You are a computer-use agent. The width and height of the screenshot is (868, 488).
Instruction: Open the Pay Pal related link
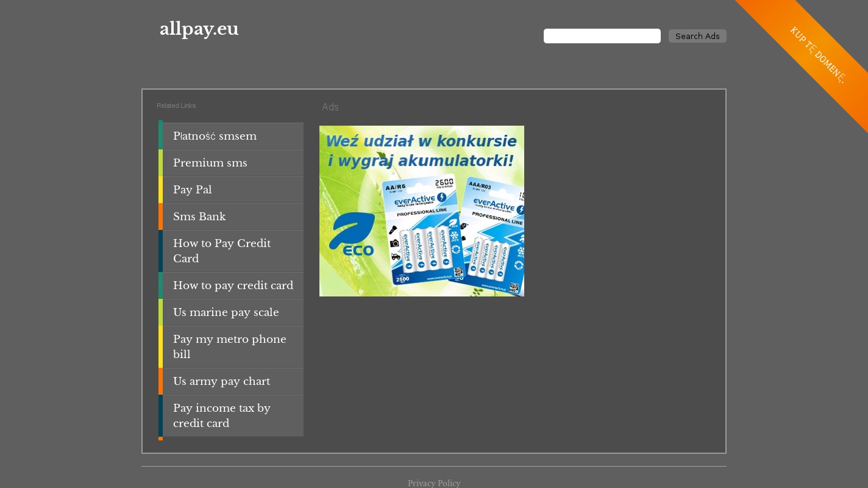pos(192,190)
